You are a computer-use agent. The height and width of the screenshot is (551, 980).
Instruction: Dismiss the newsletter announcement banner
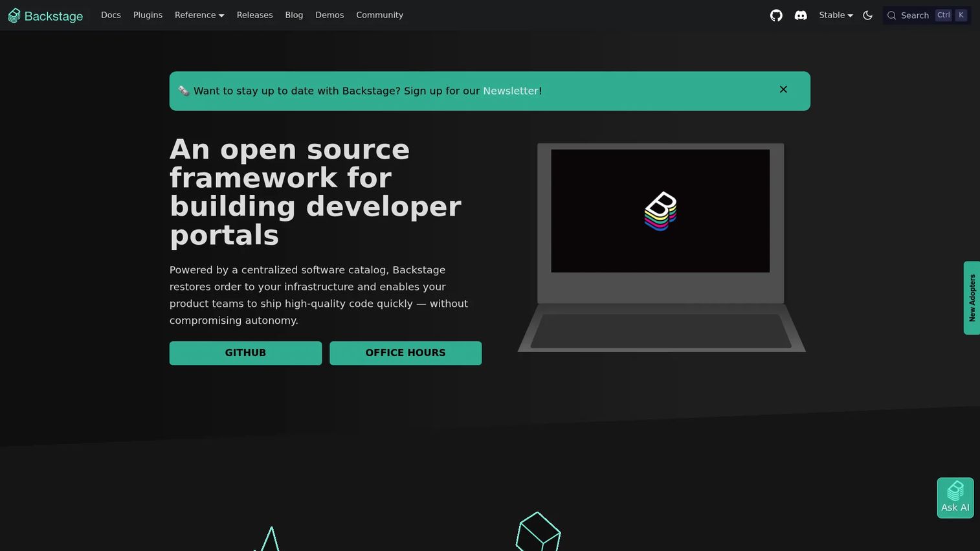[783, 89]
